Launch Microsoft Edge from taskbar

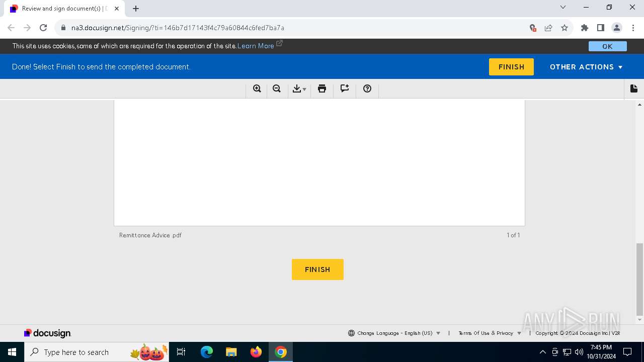tap(207, 352)
